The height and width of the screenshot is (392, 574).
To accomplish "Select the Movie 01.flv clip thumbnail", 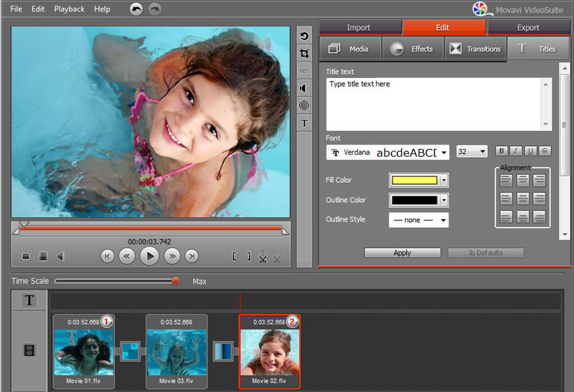I will coord(84,352).
